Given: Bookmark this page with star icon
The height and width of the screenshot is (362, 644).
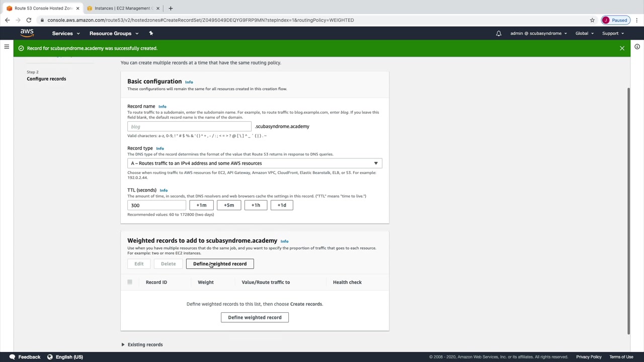Looking at the screenshot, I should 592,20.
